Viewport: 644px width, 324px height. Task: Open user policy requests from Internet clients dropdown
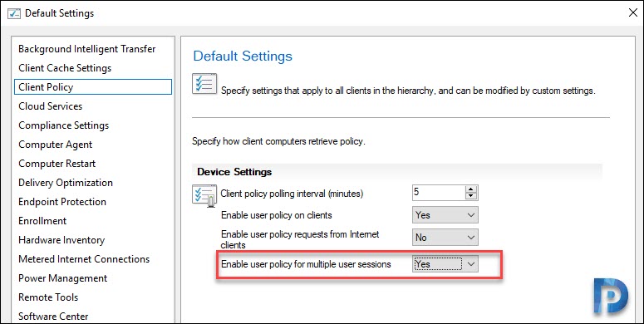tap(445, 237)
